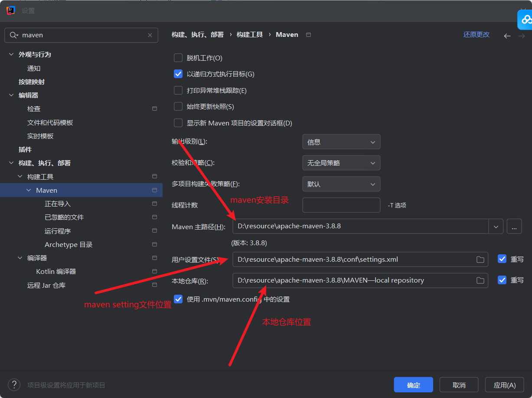532x398 pixels.
Task: Click project-level icon on selected Maven row
Action: [x=154, y=190]
